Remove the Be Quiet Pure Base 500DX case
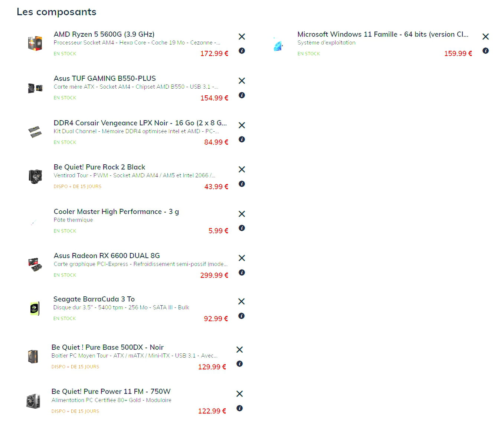Screen dimensions: 504x428 point(239,349)
